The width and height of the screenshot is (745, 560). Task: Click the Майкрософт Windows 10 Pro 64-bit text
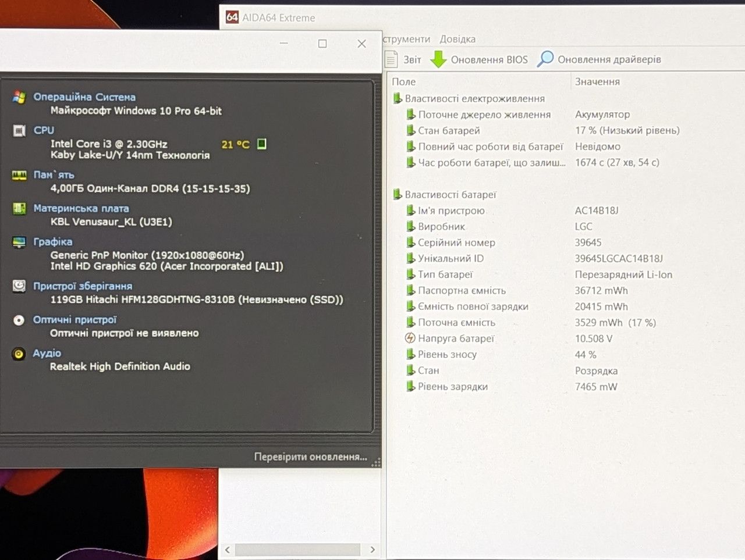(x=136, y=110)
